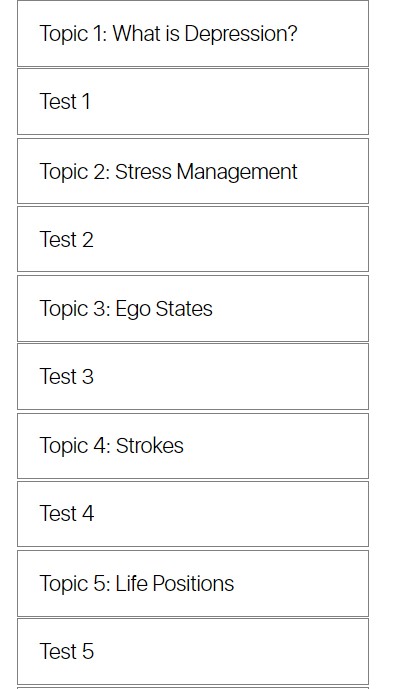View Topic 5: Life Positions

point(193,584)
